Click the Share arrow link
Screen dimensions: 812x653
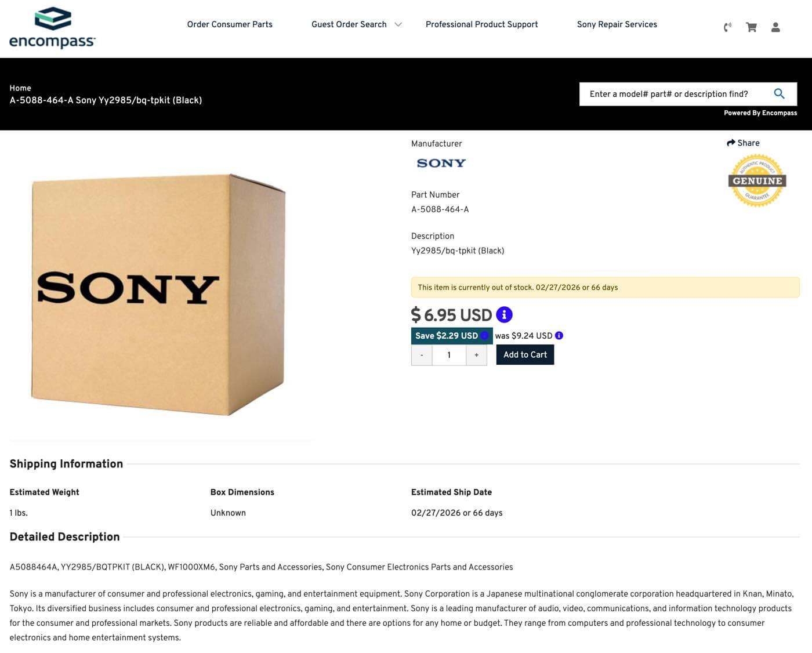click(x=743, y=143)
